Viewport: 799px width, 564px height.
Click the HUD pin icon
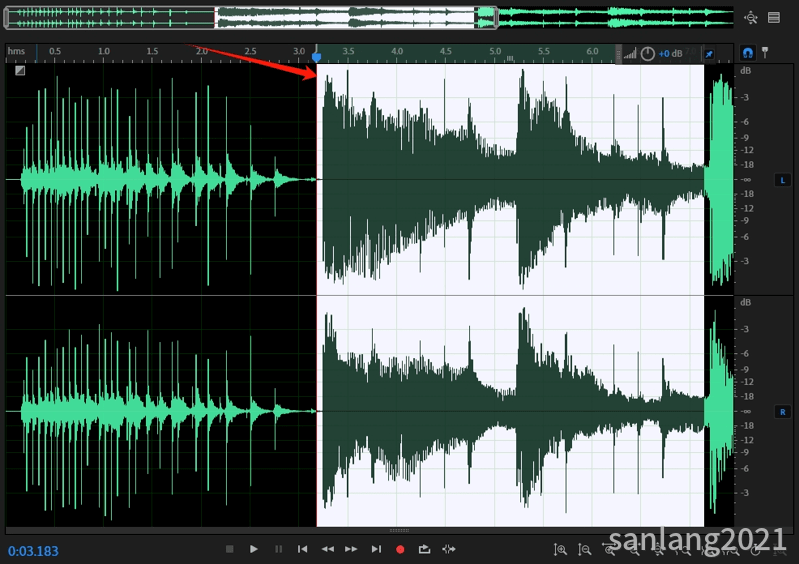click(x=709, y=53)
